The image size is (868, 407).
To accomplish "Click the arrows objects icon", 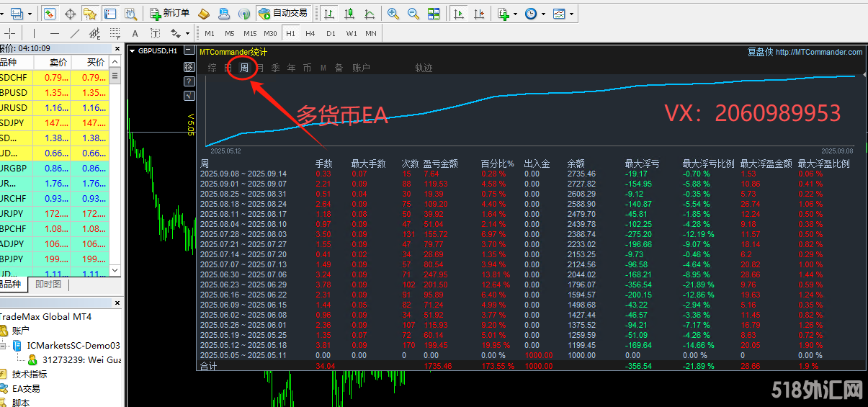I will coord(175,33).
